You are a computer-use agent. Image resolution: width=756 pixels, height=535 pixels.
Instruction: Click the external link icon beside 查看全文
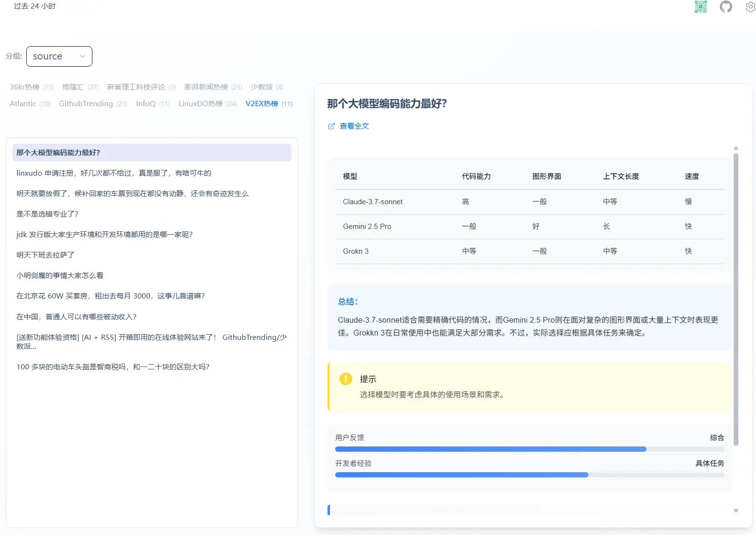click(x=331, y=126)
